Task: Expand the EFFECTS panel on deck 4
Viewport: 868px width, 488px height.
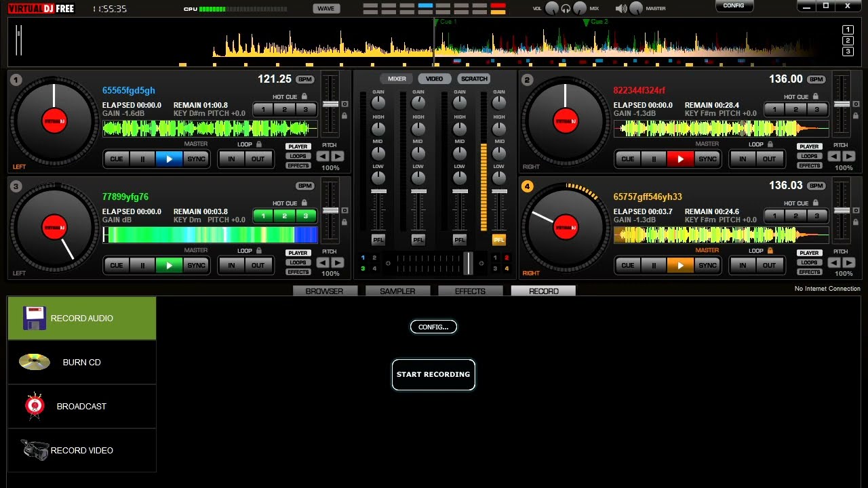Action: point(809,272)
